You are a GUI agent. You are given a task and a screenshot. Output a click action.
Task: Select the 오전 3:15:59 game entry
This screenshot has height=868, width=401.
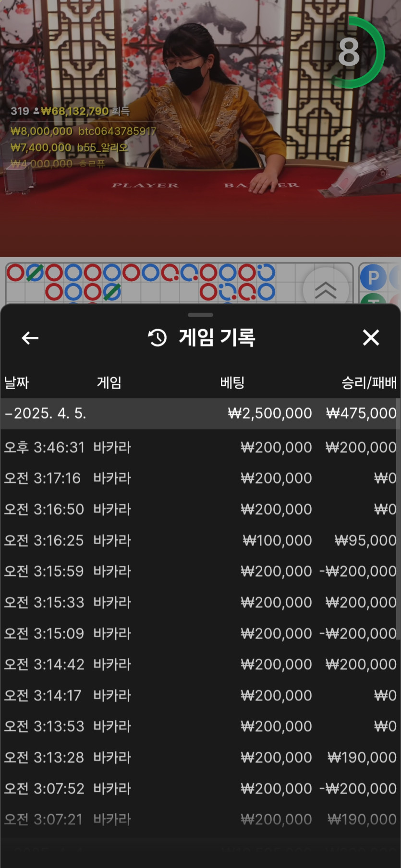200,571
